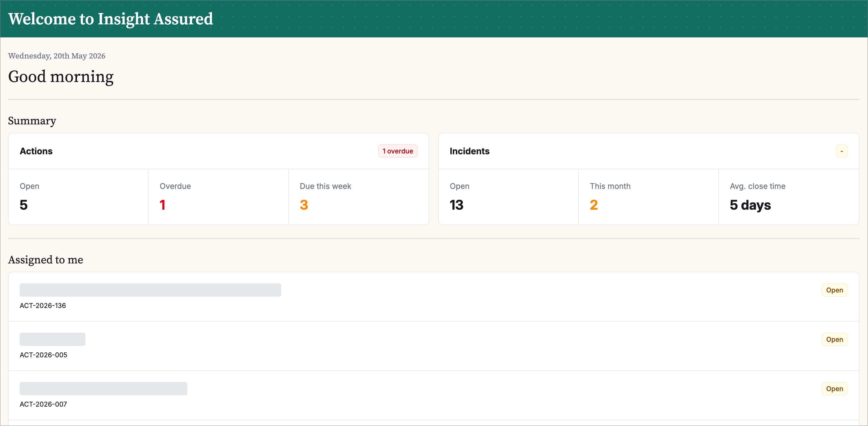Click the "Good morning" greeting
The width and height of the screenshot is (868, 426).
click(61, 77)
